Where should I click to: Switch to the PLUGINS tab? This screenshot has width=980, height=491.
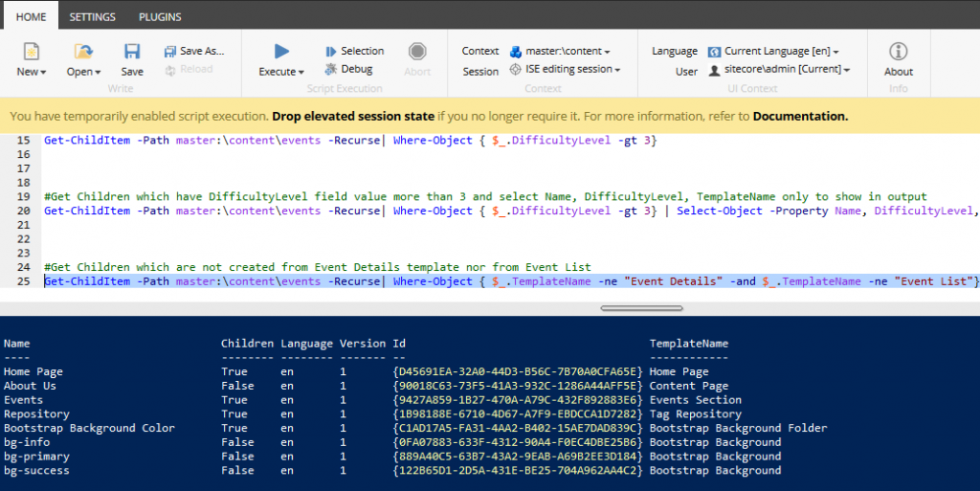[160, 16]
